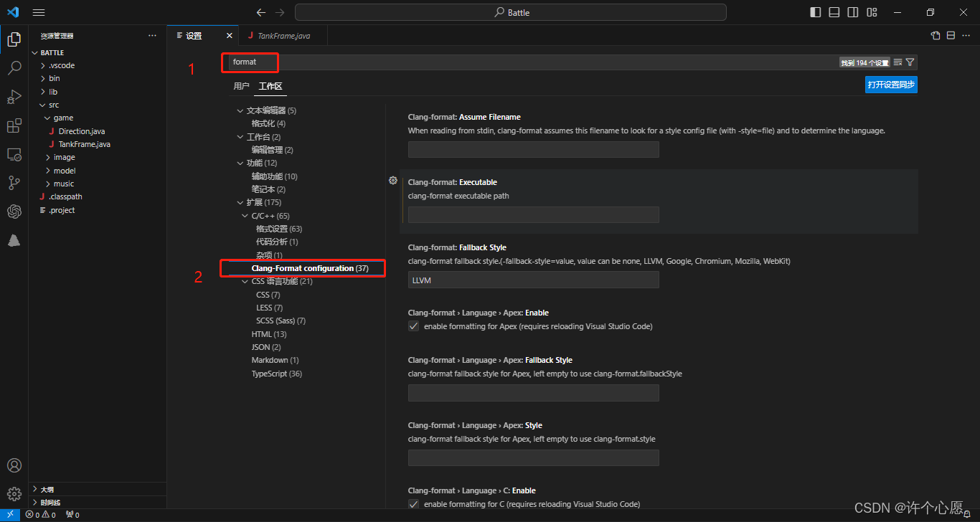Click the Battle command center search bar

point(511,12)
